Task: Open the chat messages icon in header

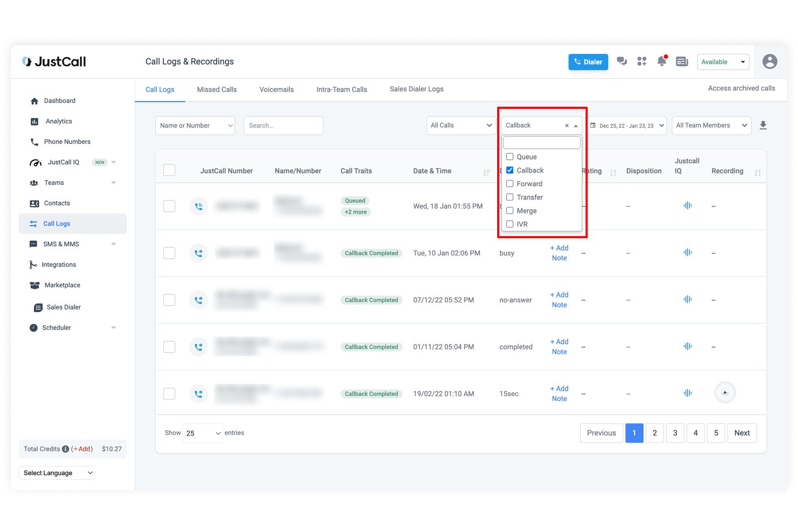Action: [622, 61]
